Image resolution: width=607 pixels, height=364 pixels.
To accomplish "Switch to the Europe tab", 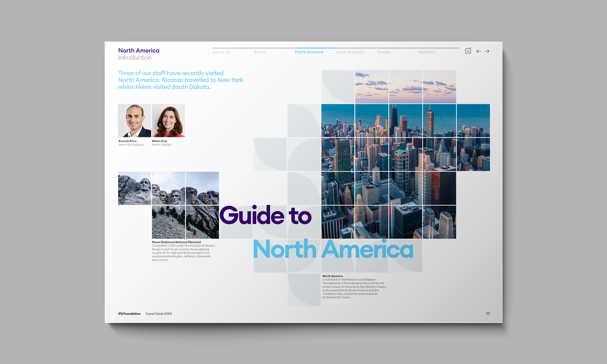I will [x=383, y=52].
